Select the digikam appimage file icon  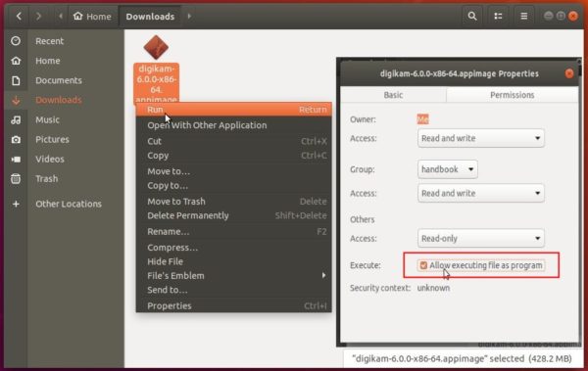click(156, 47)
